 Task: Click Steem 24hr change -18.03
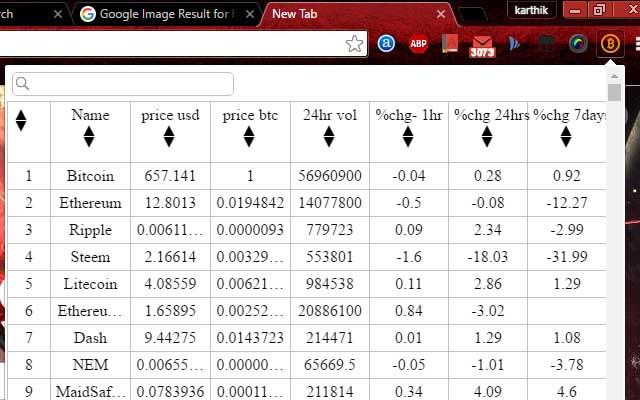tap(488, 257)
